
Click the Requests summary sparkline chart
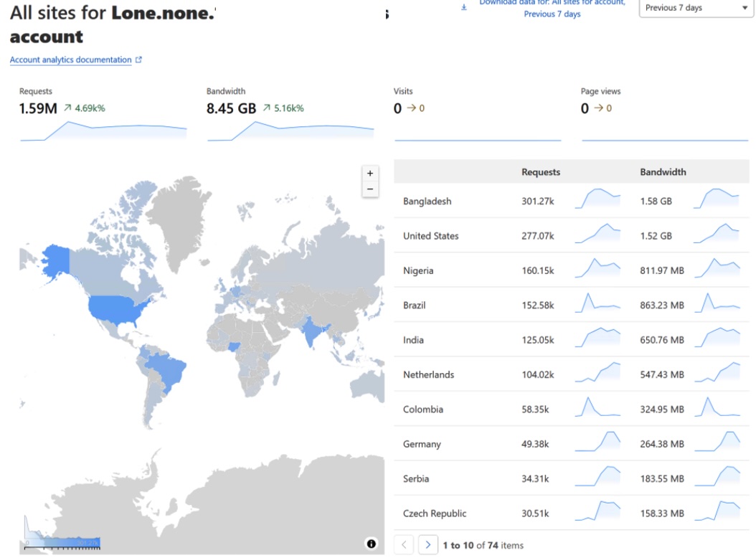103,131
